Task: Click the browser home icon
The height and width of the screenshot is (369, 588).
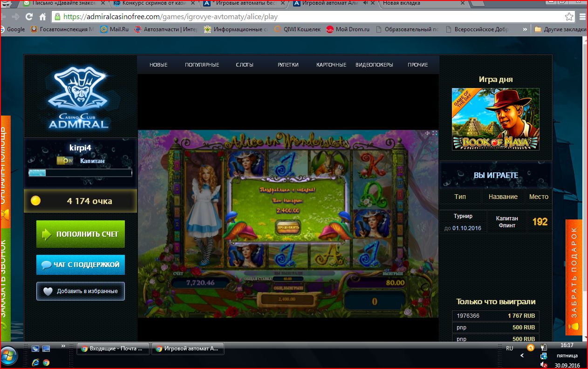Action: [42, 17]
